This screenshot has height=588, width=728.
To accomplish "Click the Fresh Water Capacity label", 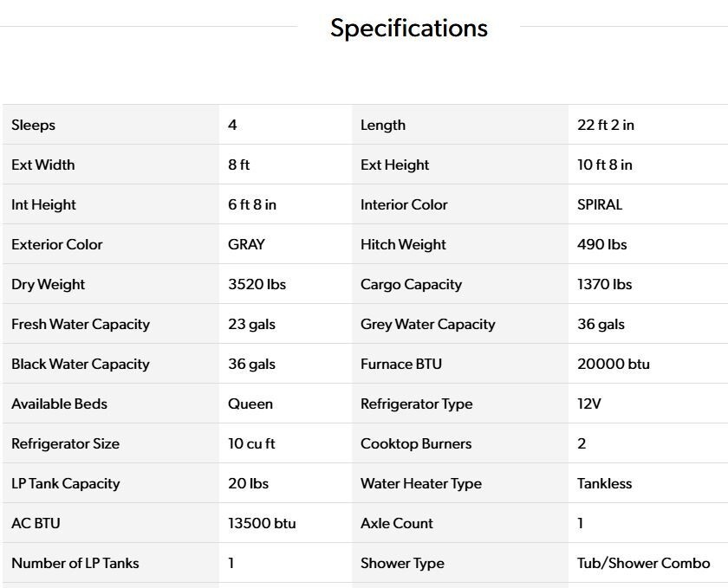I will click(x=81, y=324).
